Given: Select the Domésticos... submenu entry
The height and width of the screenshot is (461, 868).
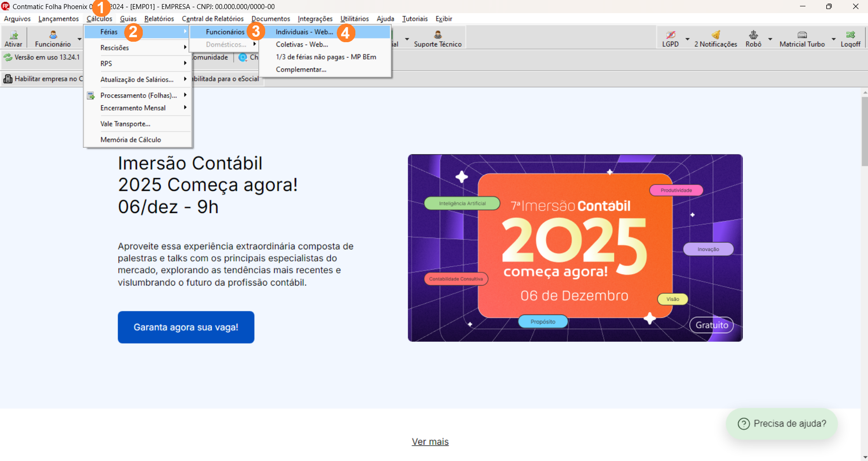Looking at the screenshot, I should [224, 44].
